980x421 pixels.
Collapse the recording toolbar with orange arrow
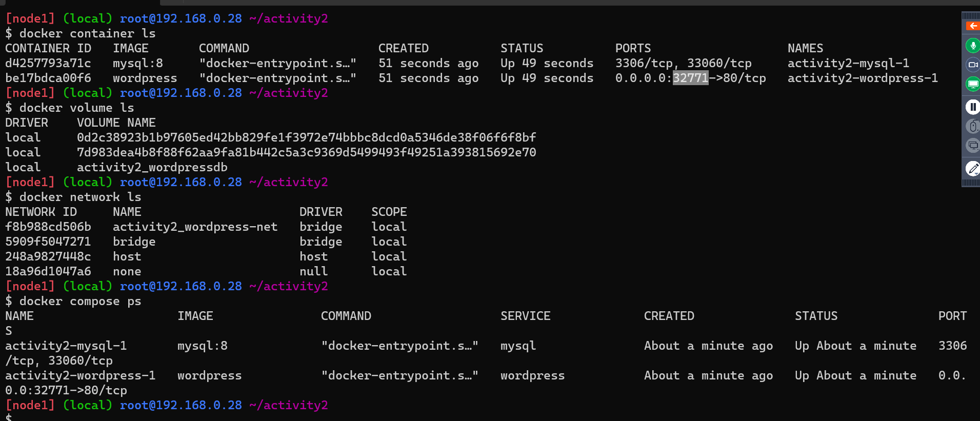click(x=972, y=26)
